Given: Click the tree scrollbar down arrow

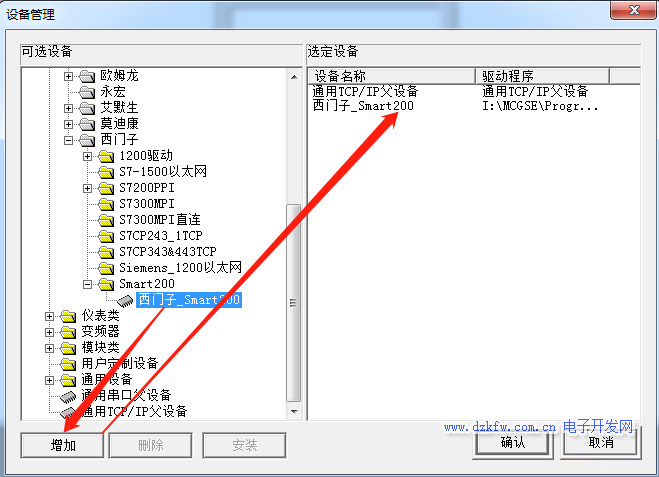Looking at the screenshot, I should click(294, 411).
